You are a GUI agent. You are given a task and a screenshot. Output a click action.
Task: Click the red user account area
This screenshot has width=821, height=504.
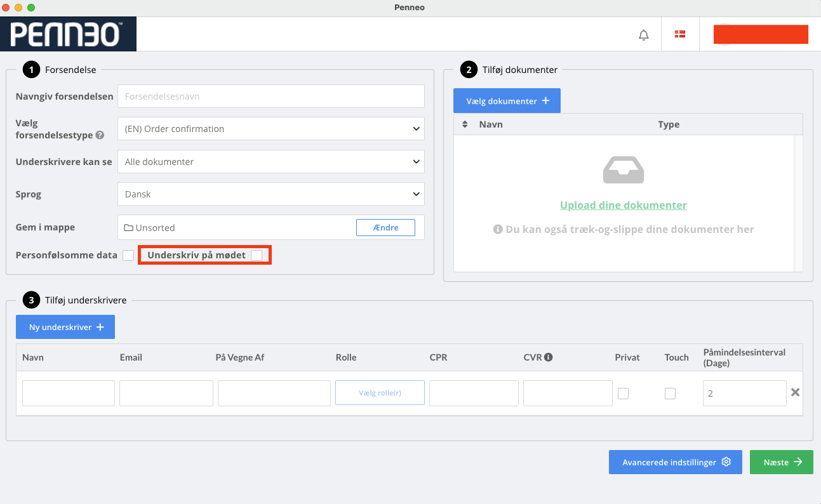761,34
